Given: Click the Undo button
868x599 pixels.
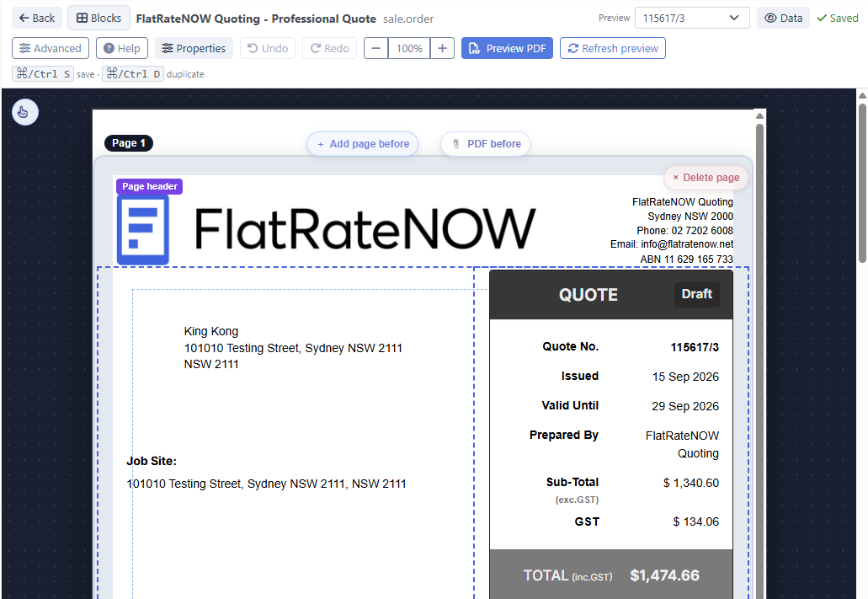Looking at the screenshot, I should (268, 48).
